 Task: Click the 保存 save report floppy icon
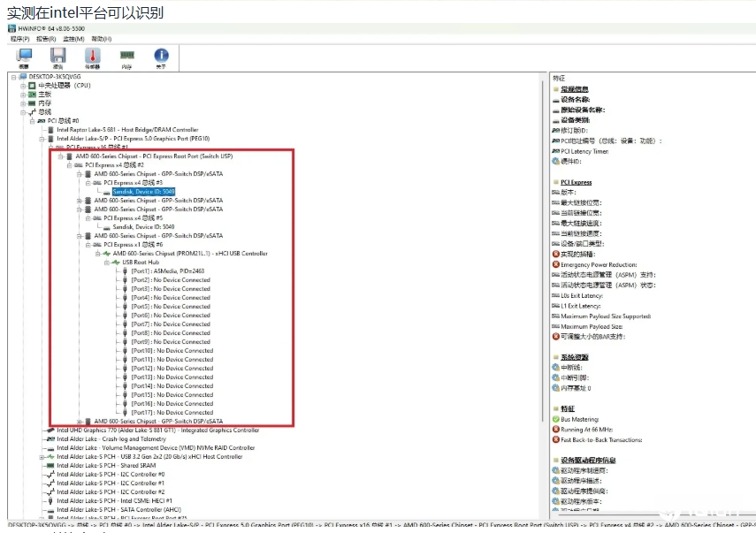click(58, 56)
